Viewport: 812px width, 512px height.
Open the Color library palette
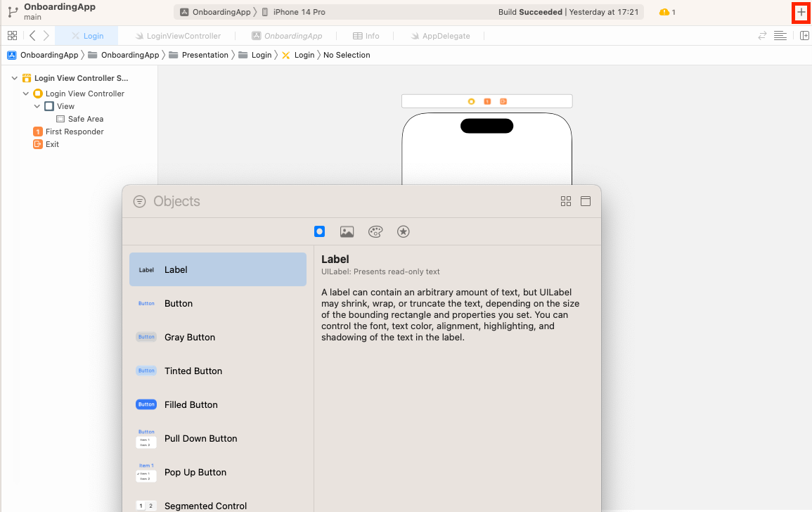click(x=375, y=231)
